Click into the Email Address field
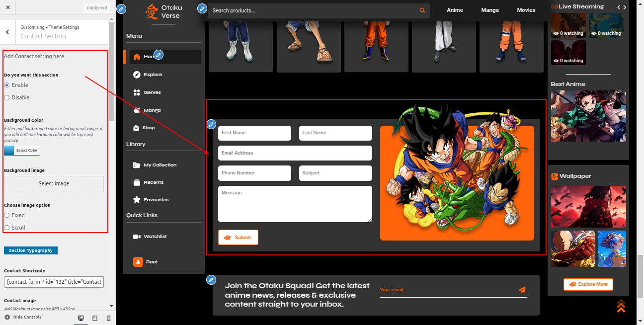Image resolution: width=644 pixels, height=325 pixels. [295, 153]
